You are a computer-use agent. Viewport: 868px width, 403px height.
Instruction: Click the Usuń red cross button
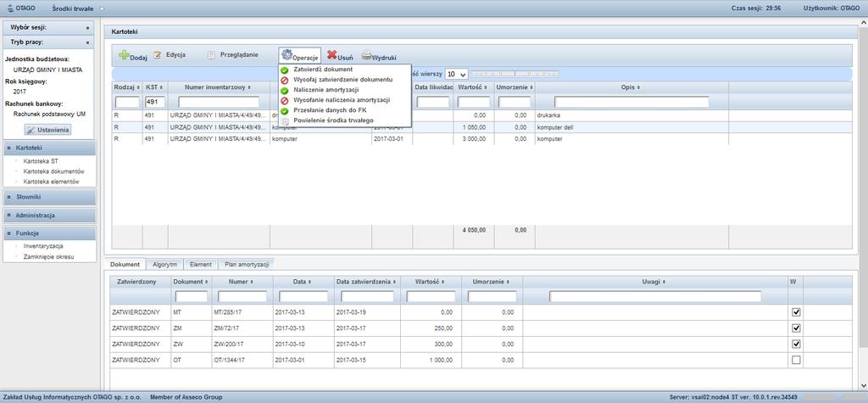[x=340, y=56]
